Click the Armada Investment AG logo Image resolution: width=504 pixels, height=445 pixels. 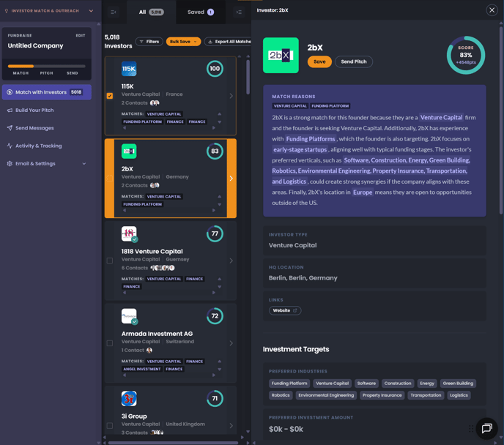pyautogui.click(x=129, y=316)
